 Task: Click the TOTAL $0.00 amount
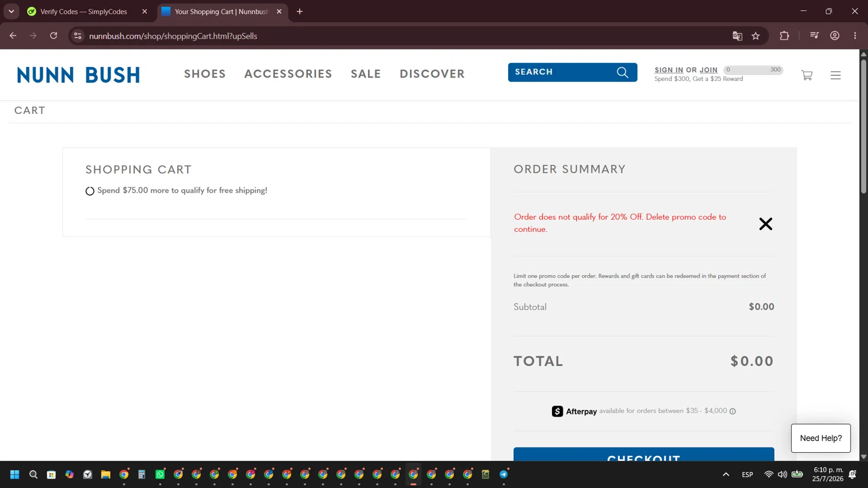point(752,361)
